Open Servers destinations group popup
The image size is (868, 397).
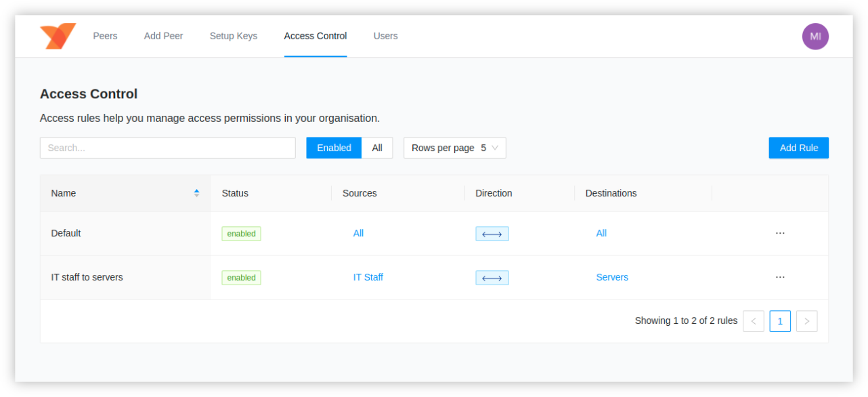tap(612, 277)
